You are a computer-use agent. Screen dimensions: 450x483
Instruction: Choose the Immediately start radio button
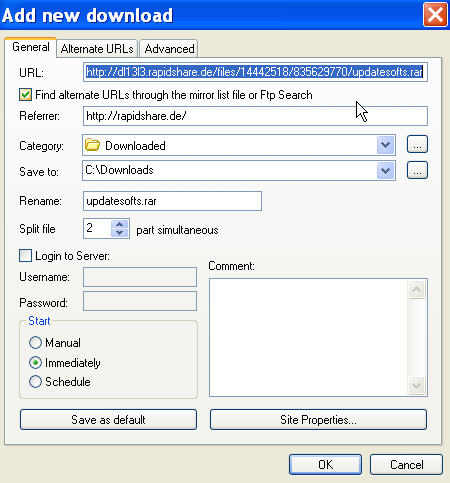click(x=35, y=362)
